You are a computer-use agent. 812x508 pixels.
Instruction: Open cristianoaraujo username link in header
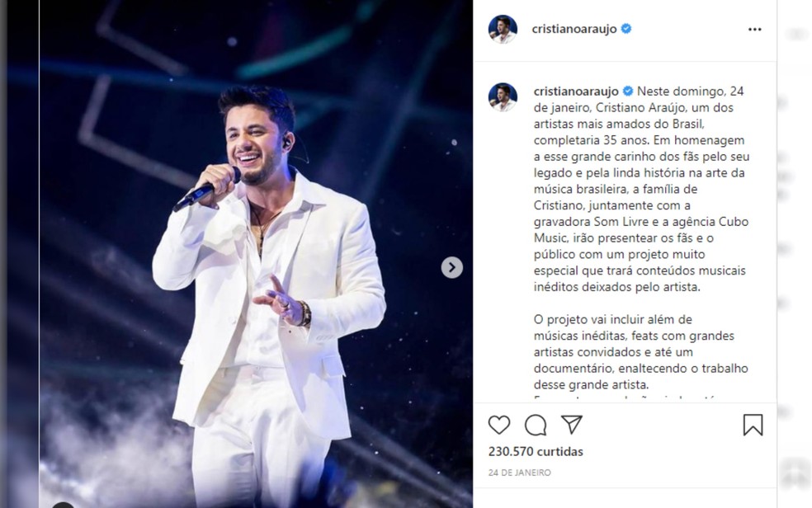[x=574, y=29]
